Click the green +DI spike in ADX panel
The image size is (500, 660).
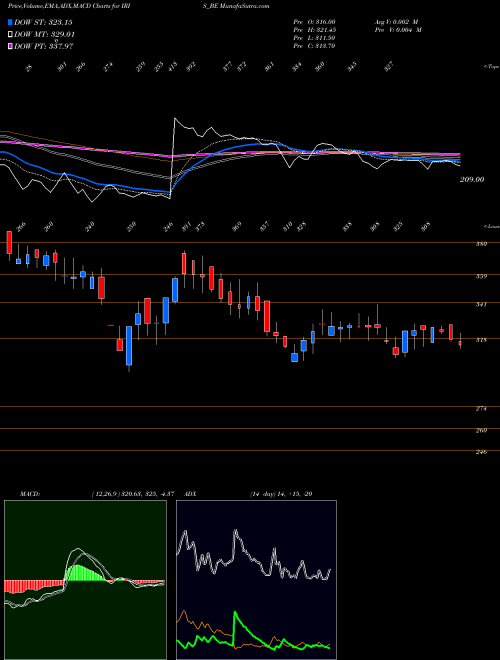tap(235, 612)
